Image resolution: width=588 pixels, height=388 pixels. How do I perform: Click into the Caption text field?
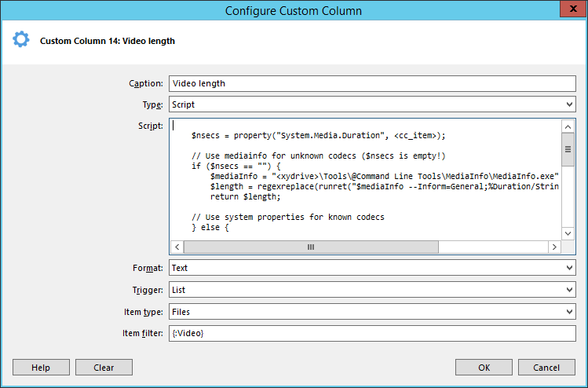point(372,83)
